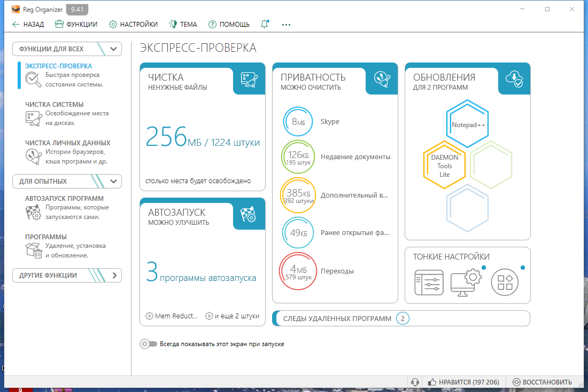This screenshot has width=588, height=392.
Task: Click the НРАВИТСЯ button
Action: [463, 382]
